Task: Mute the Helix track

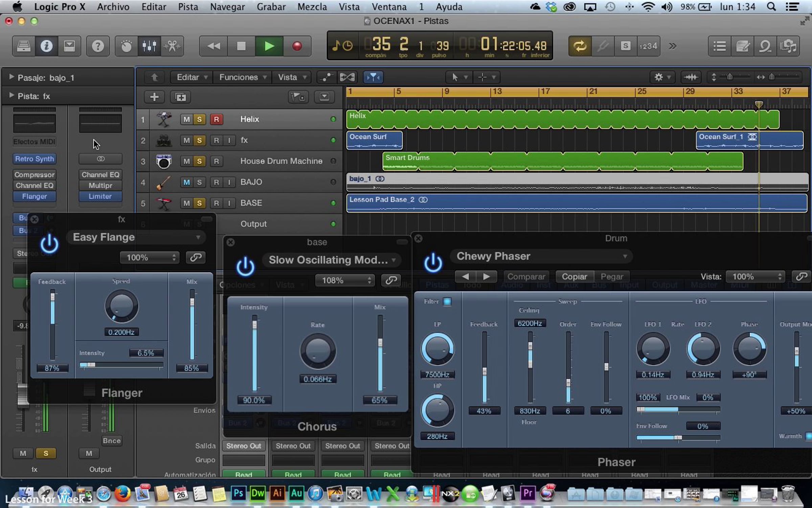Action: click(186, 119)
